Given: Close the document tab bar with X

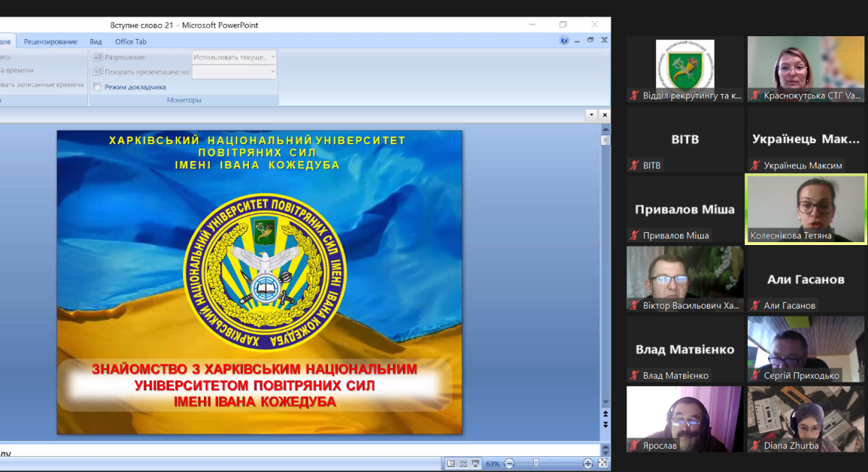Looking at the screenshot, I should pos(605,115).
